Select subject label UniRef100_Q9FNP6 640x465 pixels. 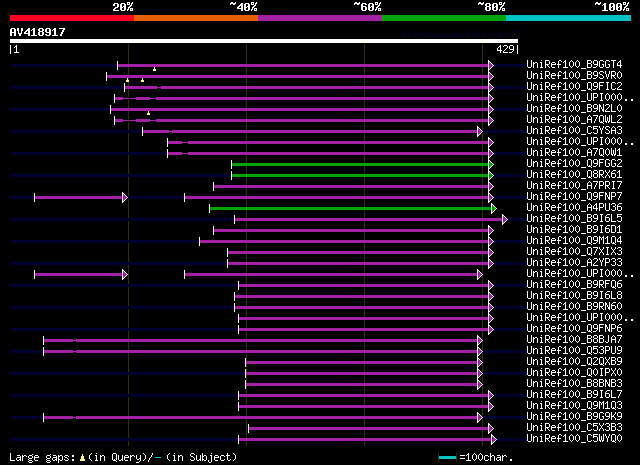pos(574,329)
